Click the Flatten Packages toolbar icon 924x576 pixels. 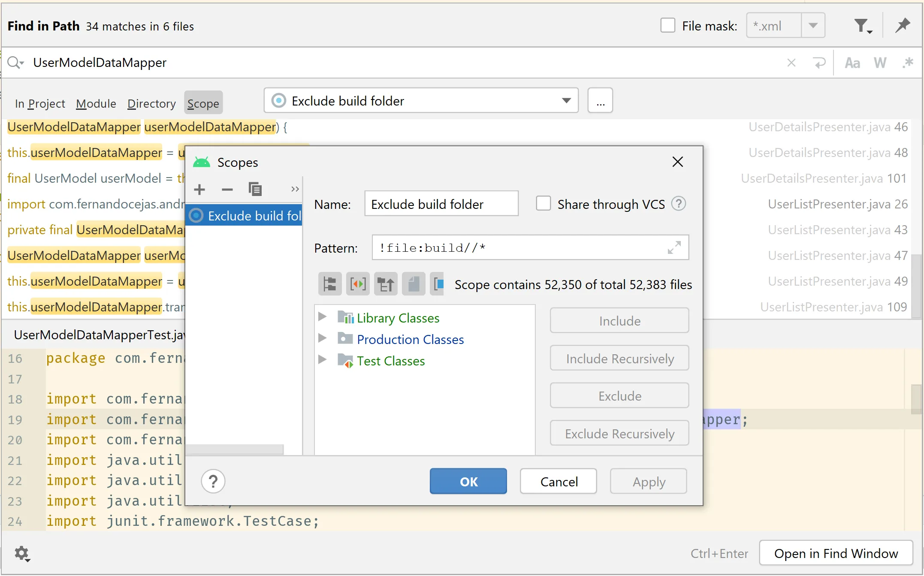click(x=330, y=284)
